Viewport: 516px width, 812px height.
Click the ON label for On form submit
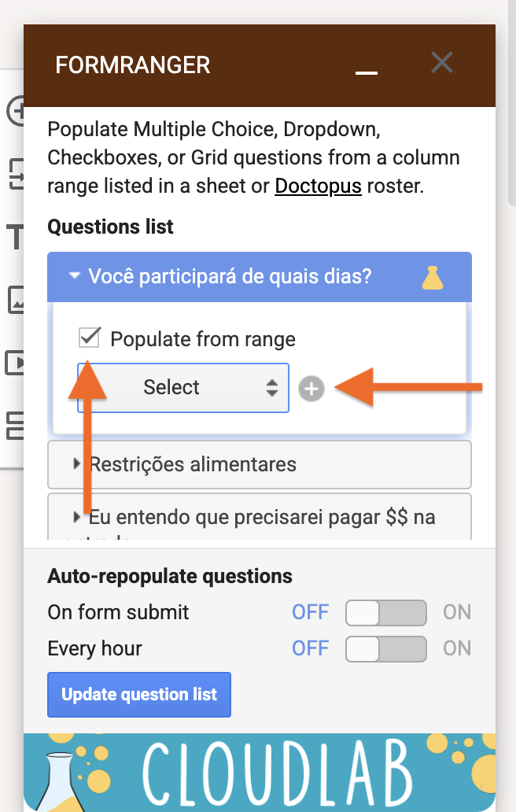tap(457, 612)
